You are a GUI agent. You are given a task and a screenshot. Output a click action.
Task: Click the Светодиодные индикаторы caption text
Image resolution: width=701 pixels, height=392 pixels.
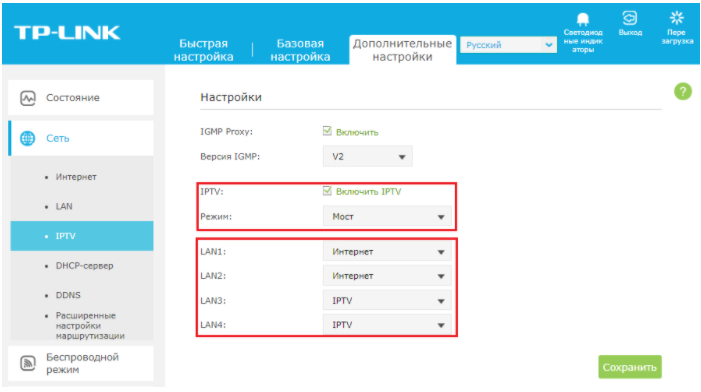tap(583, 41)
